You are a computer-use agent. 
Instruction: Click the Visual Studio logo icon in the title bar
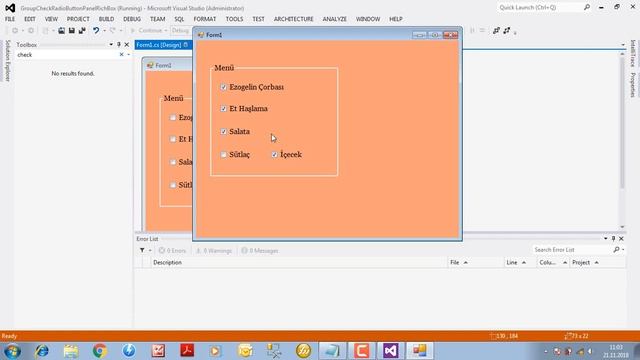tap(10, 8)
